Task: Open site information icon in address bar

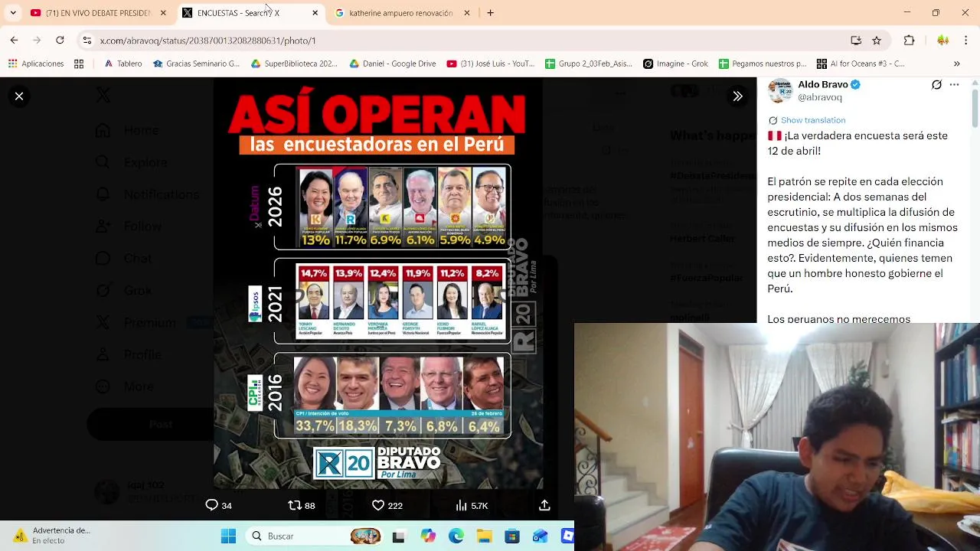Action: pyautogui.click(x=87, y=41)
